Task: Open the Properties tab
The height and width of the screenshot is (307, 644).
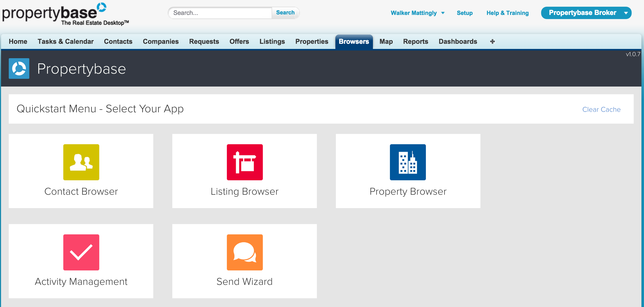Action: point(312,41)
